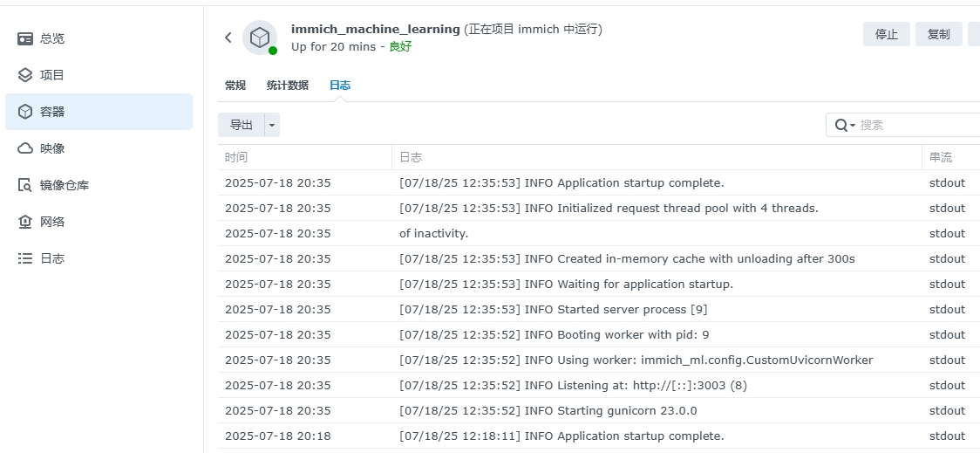
Task: Click the 复制 button
Action: [x=939, y=34]
